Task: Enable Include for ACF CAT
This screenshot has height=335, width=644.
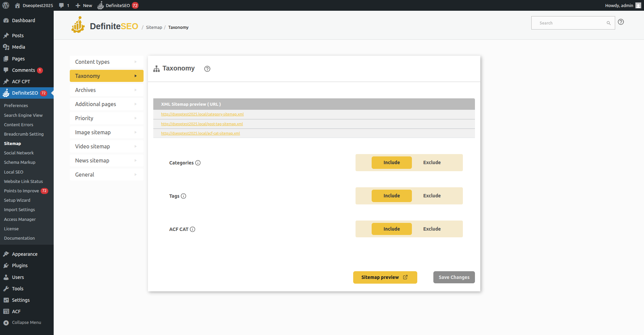Action: [x=391, y=229]
